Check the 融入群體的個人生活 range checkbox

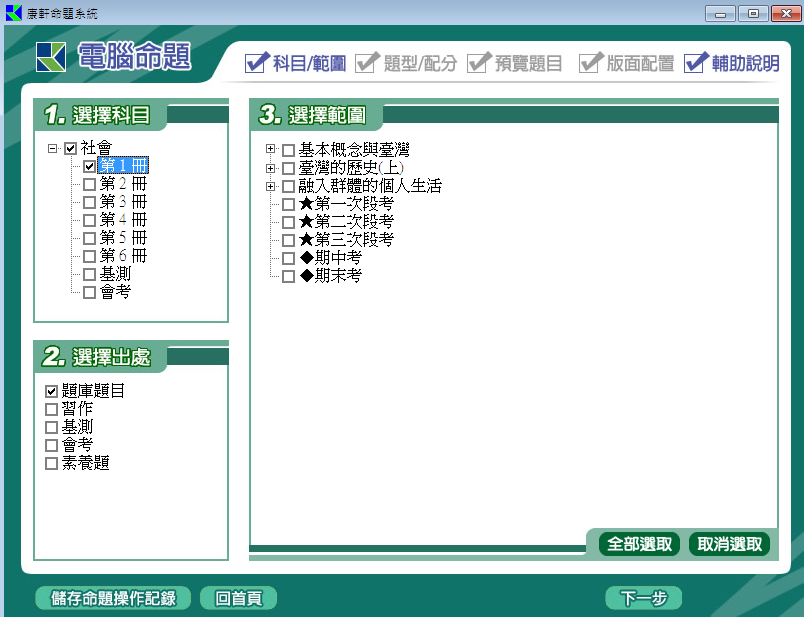(288, 186)
